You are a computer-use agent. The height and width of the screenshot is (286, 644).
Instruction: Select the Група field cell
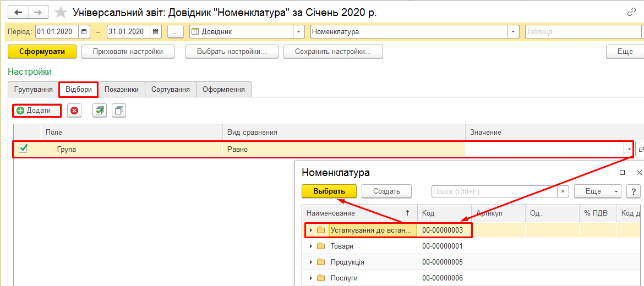click(x=132, y=150)
